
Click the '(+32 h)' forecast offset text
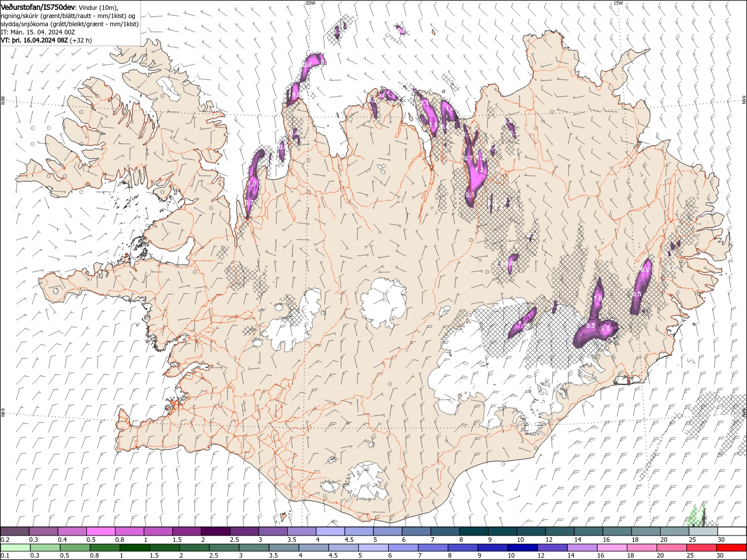coord(81,40)
